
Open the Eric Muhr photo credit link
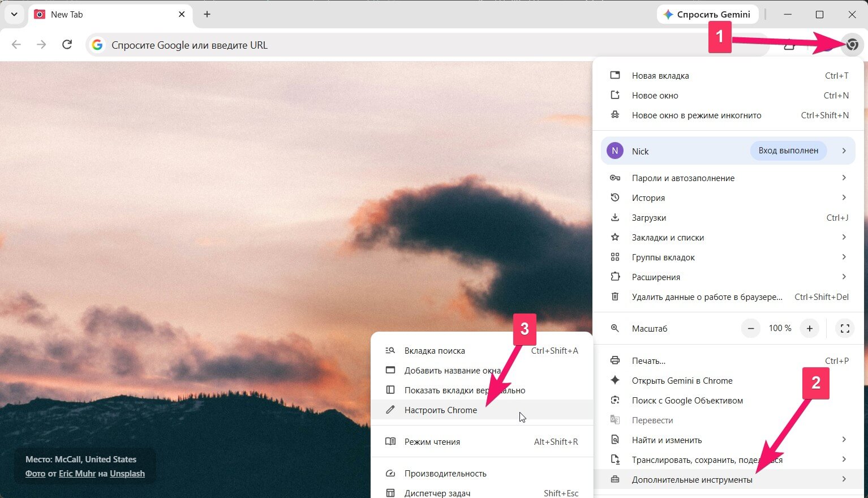click(77, 474)
